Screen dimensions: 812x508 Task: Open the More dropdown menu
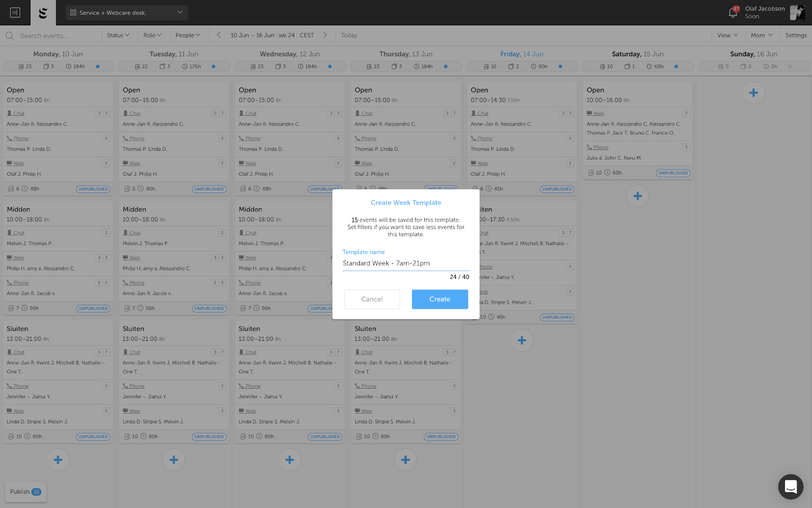[x=762, y=35]
